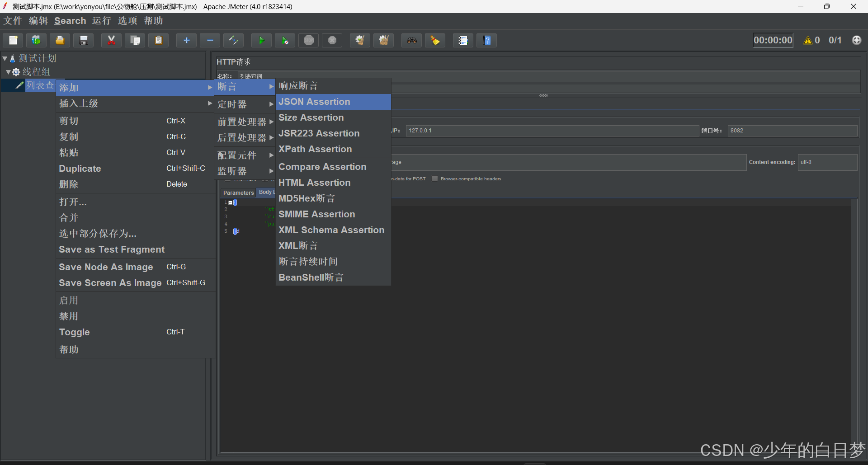Switch to the Parameters tab
Screen dimensions: 868x465
238,193
